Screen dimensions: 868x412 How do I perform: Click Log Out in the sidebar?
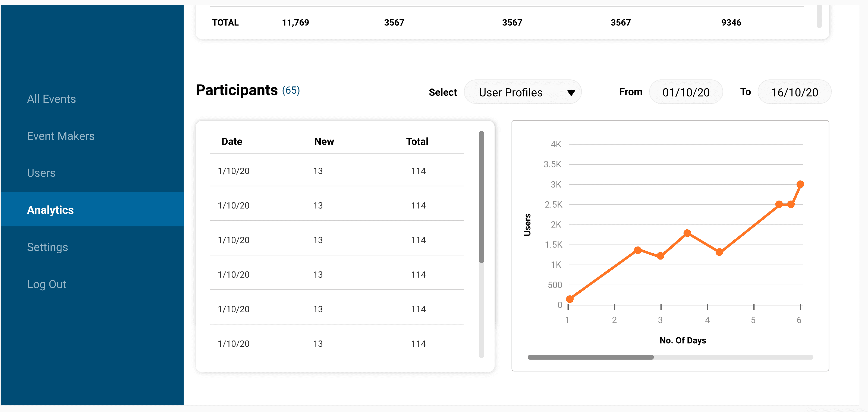pyautogui.click(x=46, y=284)
